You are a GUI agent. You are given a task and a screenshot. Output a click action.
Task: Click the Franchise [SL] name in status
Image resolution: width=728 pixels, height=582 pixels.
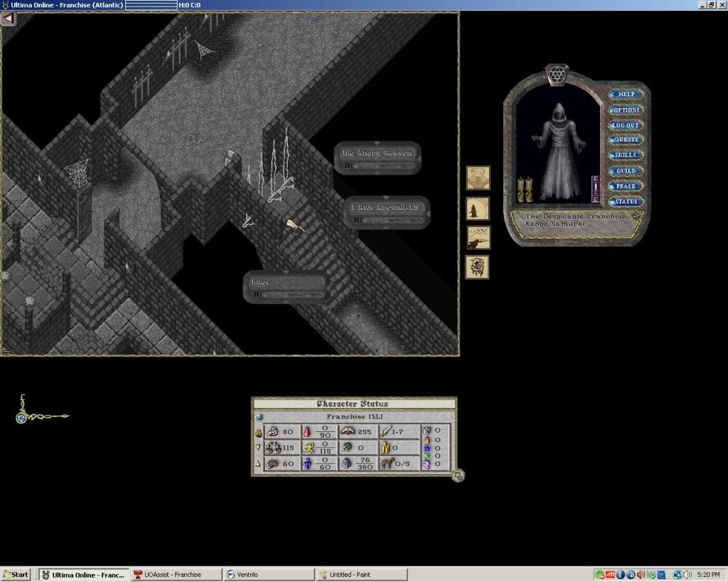[355, 416]
